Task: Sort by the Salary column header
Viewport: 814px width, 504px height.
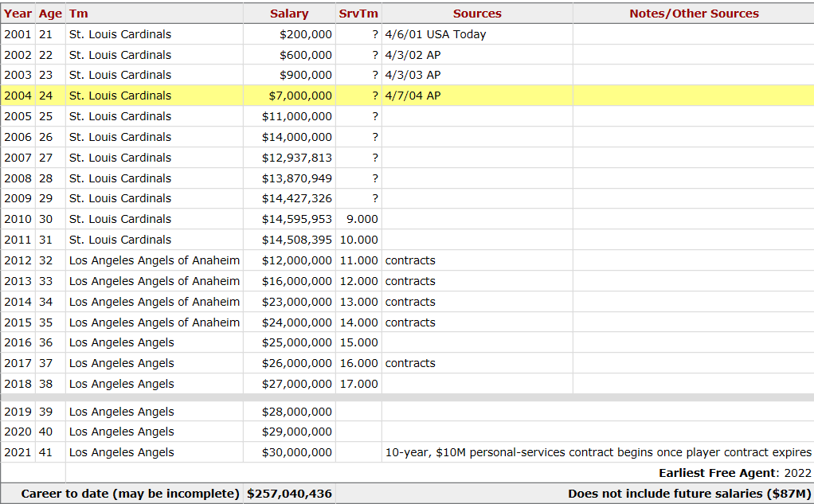Action: pos(289,14)
